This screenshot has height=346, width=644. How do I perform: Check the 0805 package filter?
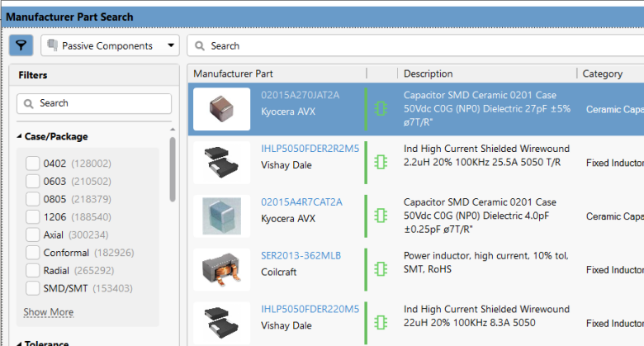[x=32, y=199]
